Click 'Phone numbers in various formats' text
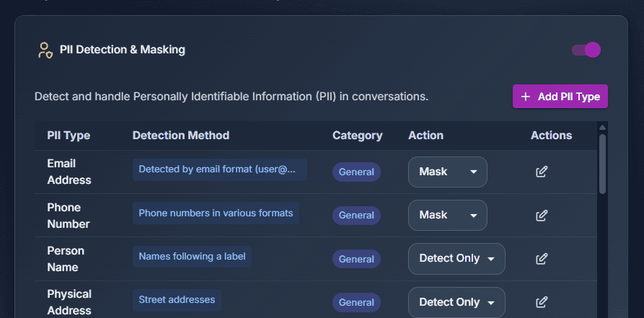The image size is (644, 318). click(x=216, y=213)
